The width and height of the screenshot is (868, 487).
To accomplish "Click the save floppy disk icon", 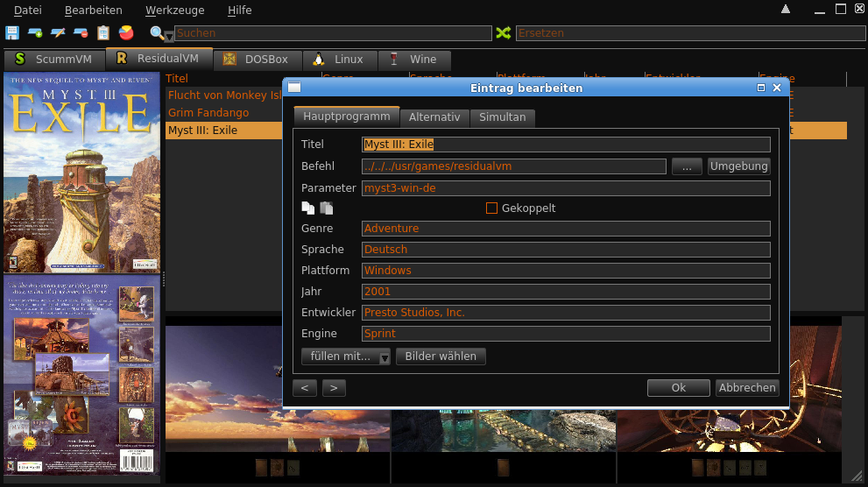I will click(x=12, y=32).
